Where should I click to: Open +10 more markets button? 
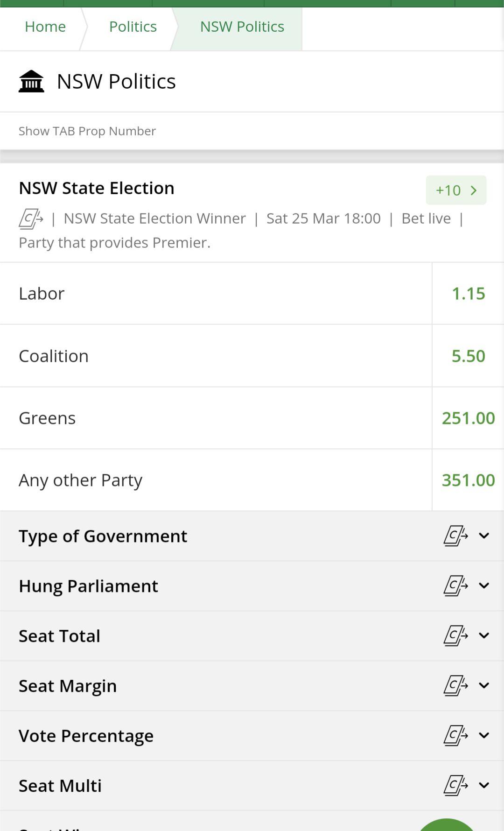click(x=456, y=190)
